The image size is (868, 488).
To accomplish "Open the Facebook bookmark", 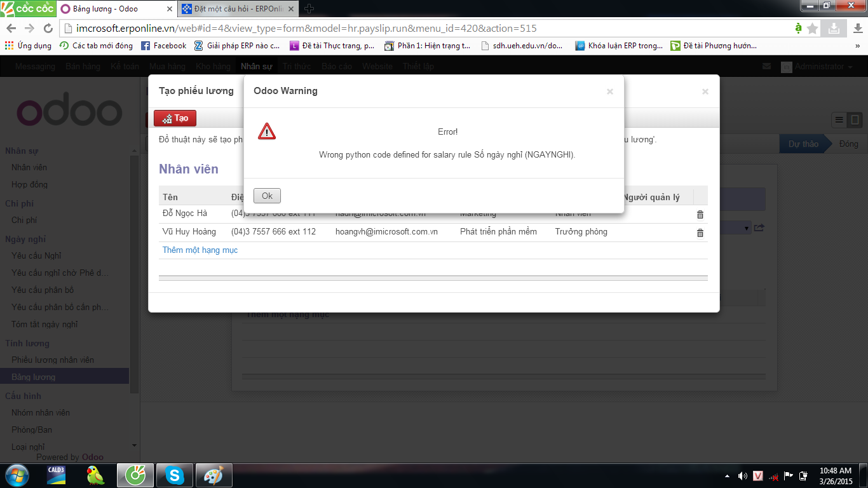I will [163, 46].
